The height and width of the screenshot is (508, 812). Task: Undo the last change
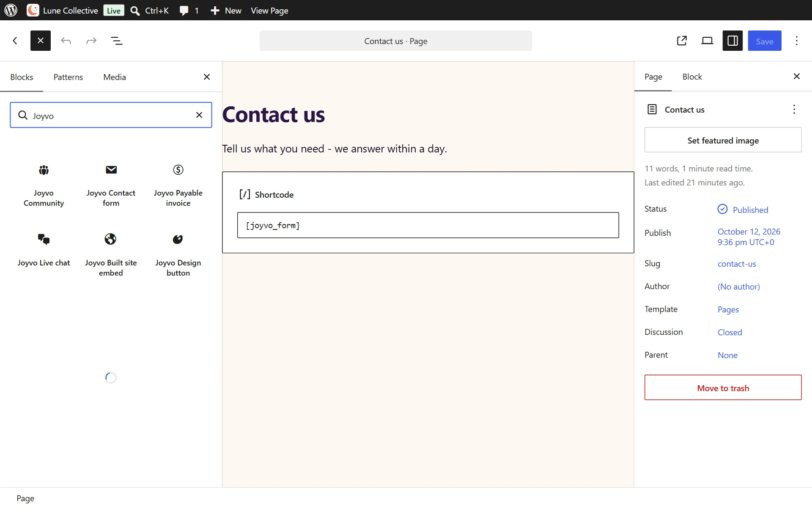(66, 41)
